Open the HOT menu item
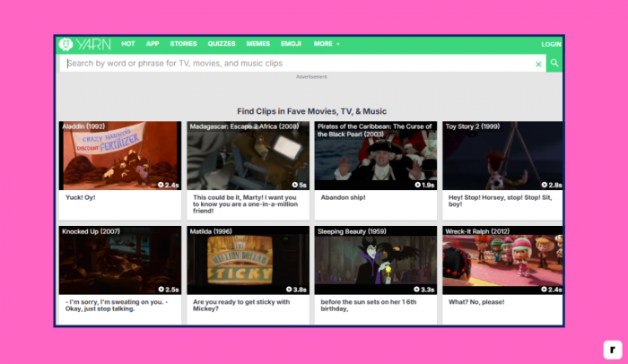This screenshot has width=628, height=364. [x=128, y=44]
